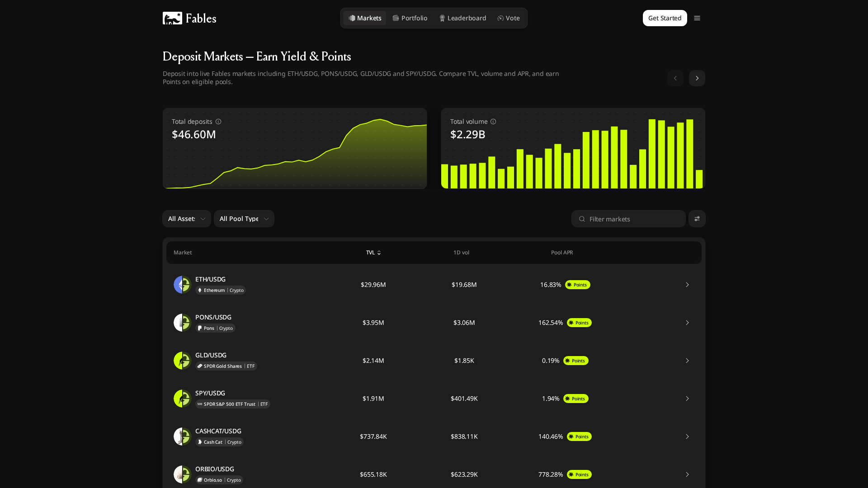868x488 pixels.
Task: Expand GLD/USDG row chevron
Action: pyautogui.click(x=687, y=361)
